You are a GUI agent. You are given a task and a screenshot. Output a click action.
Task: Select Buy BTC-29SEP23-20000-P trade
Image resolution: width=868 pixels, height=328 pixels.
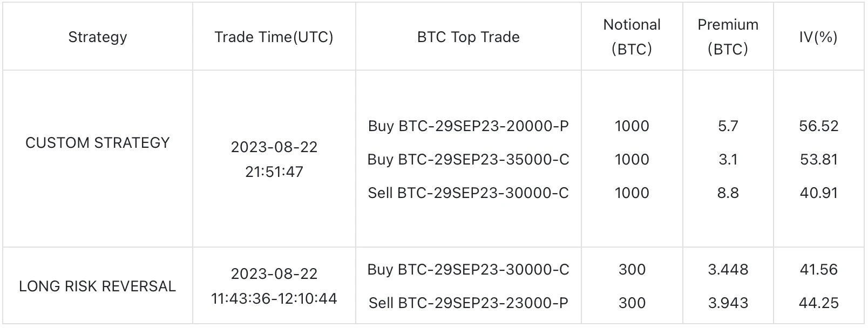click(469, 126)
